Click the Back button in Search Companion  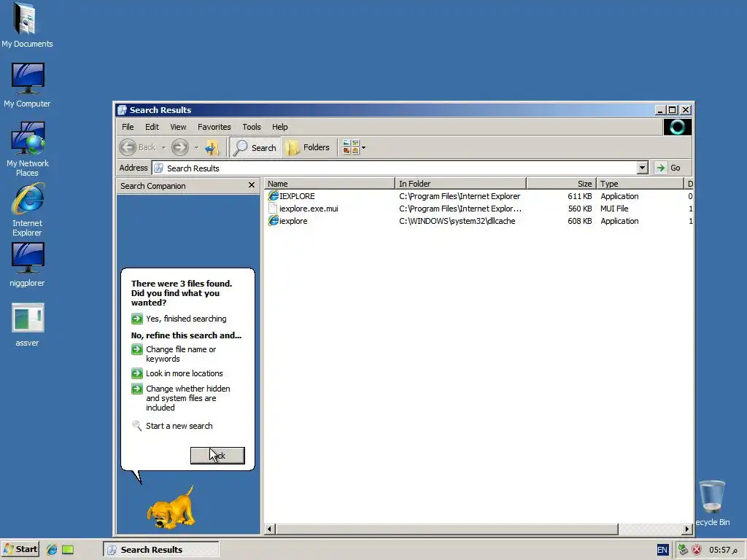pyautogui.click(x=217, y=456)
